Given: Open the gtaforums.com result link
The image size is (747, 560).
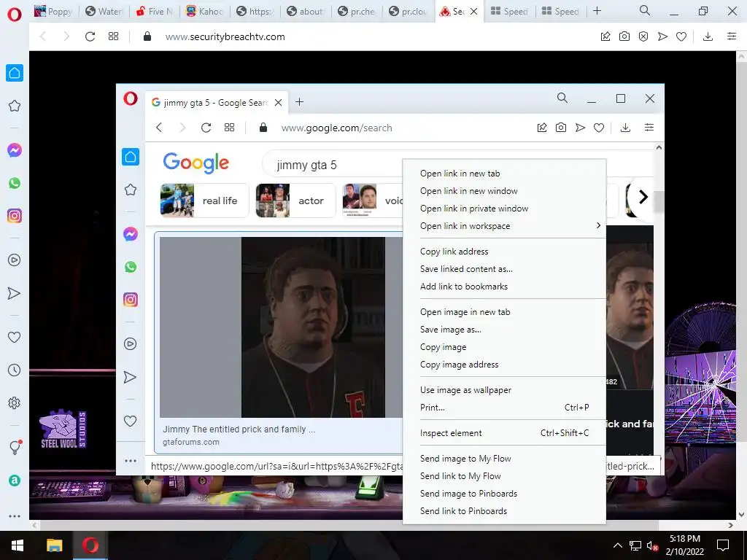Looking at the screenshot, I should pos(191,442).
